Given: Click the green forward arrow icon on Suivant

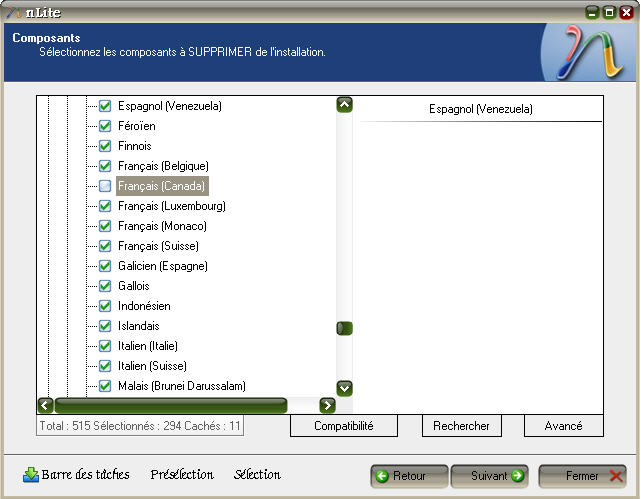Looking at the screenshot, I should (x=517, y=476).
